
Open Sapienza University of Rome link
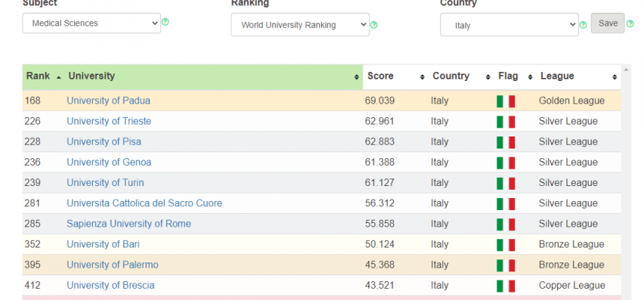[129, 223]
